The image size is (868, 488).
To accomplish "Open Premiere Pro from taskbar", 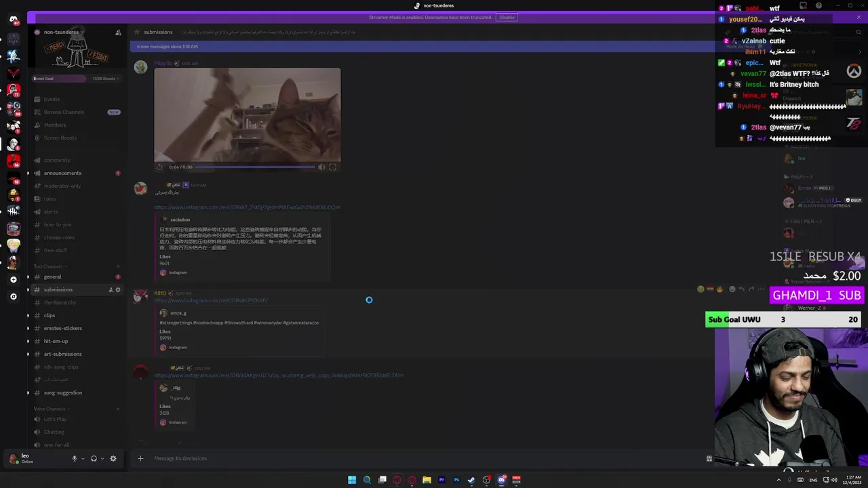I will click(x=441, y=480).
